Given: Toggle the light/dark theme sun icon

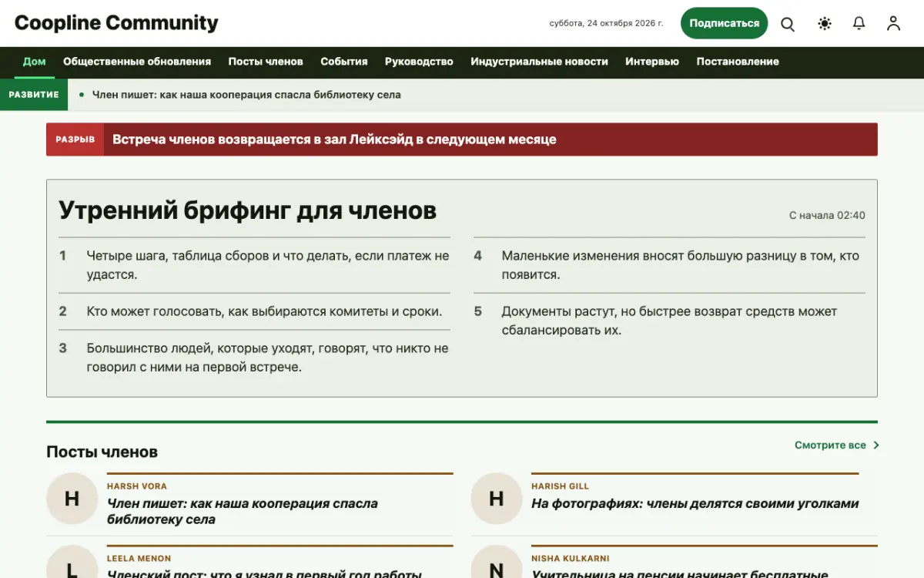Looking at the screenshot, I should (x=825, y=24).
